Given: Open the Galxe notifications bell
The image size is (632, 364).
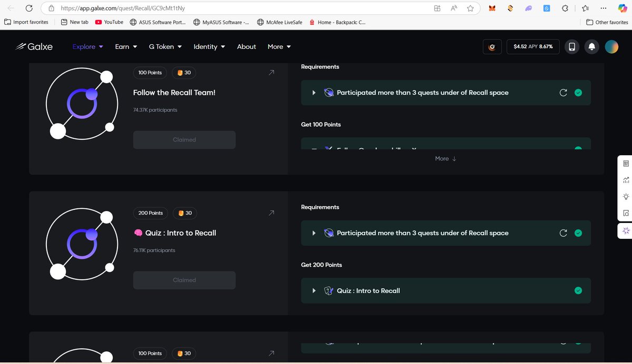Looking at the screenshot, I should click(591, 47).
